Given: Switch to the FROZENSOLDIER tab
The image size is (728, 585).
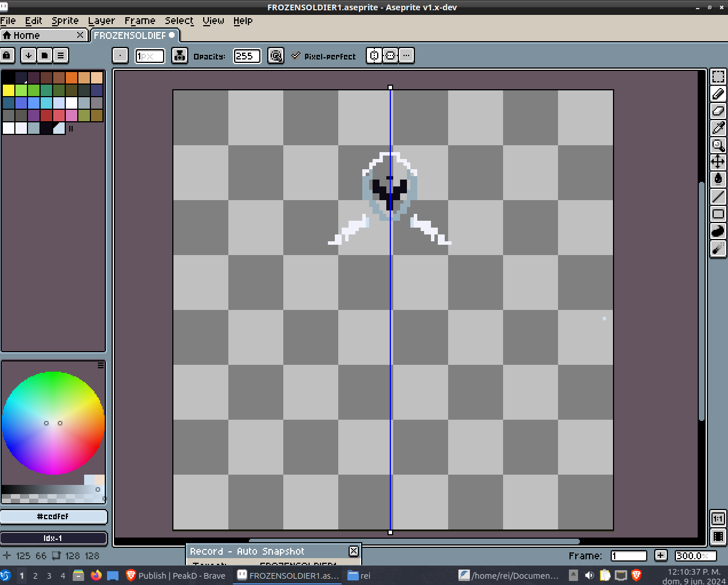Looking at the screenshot, I should 135,35.
